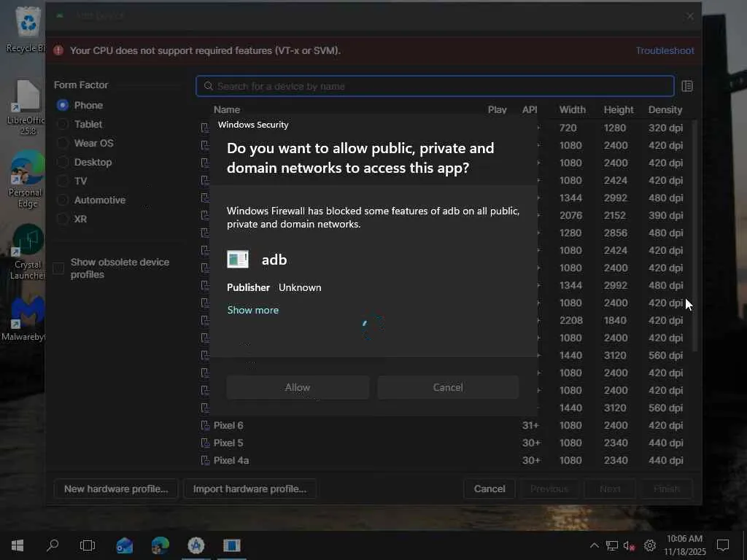
Task: Sort by the Width column header
Action: coord(572,109)
